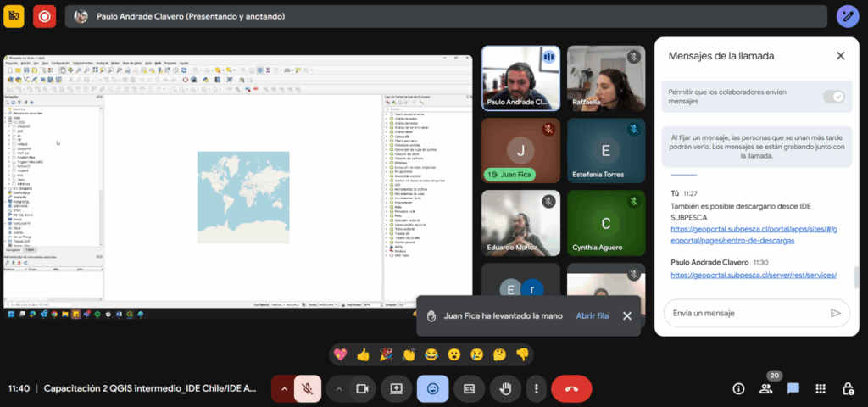
Task: Open the annotation pen tool at top right
Action: tap(848, 16)
